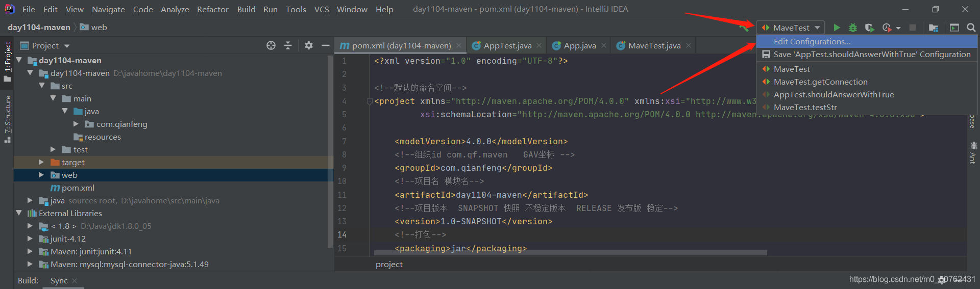Click the project breadcrumb below editor
Screen dimensions: 980x289
click(x=389, y=265)
